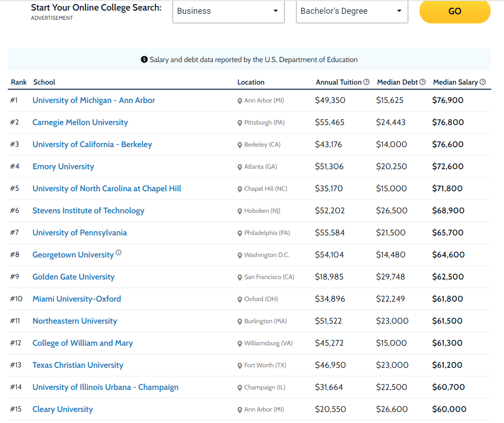Click the Median Debt column header
Screen dimensions: 504x423
pyautogui.click(x=397, y=82)
